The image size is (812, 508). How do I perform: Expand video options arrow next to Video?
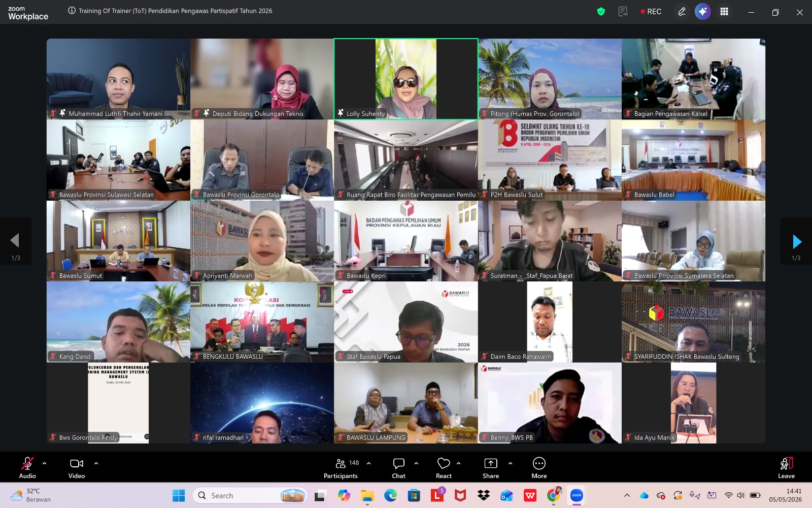click(96, 463)
